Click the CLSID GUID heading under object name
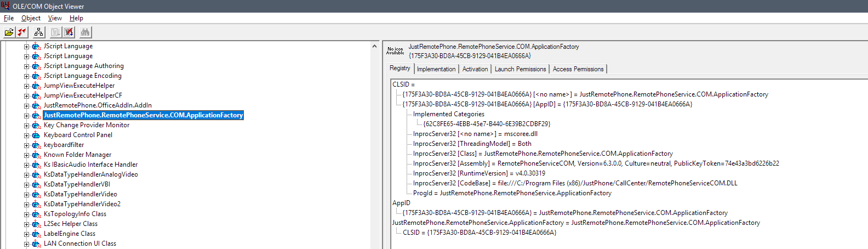The width and height of the screenshot is (868, 249). tap(470, 56)
